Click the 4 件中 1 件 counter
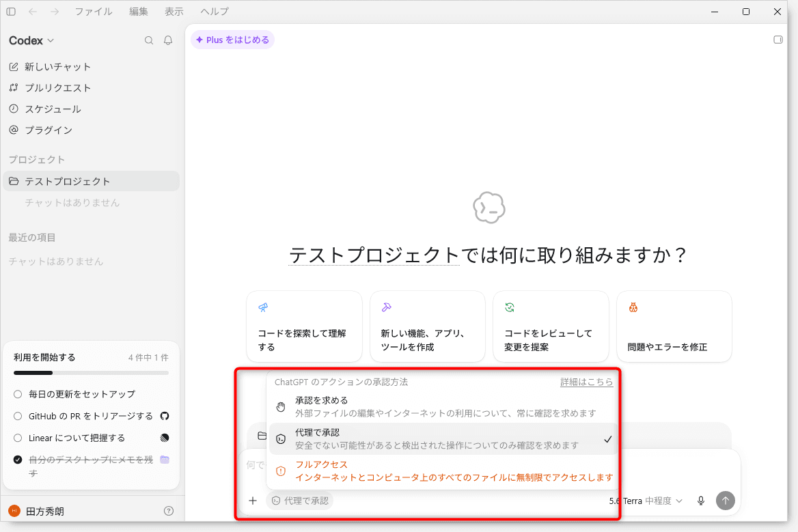Viewport: 798px width, 532px height. [148, 358]
